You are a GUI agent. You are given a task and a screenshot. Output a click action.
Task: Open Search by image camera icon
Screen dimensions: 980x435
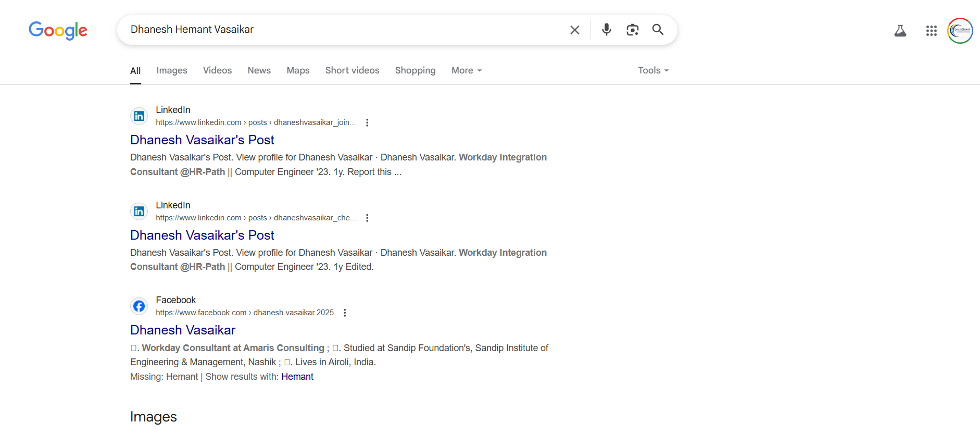point(632,30)
